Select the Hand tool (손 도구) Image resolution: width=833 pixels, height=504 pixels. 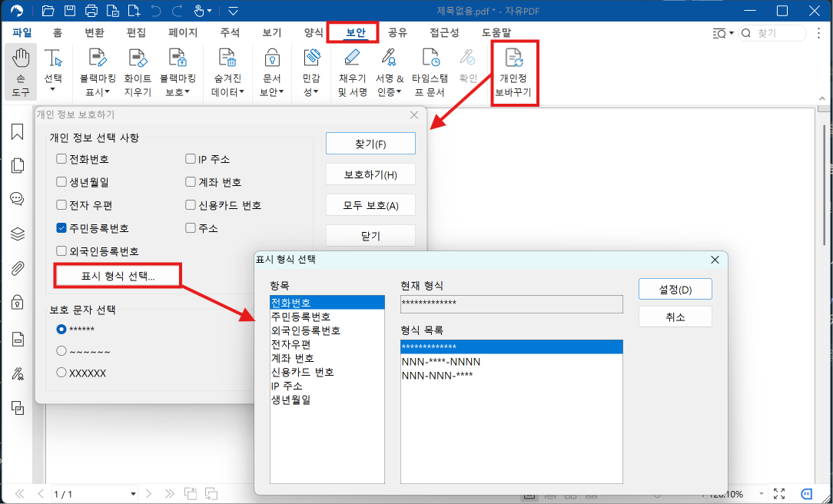(x=21, y=72)
